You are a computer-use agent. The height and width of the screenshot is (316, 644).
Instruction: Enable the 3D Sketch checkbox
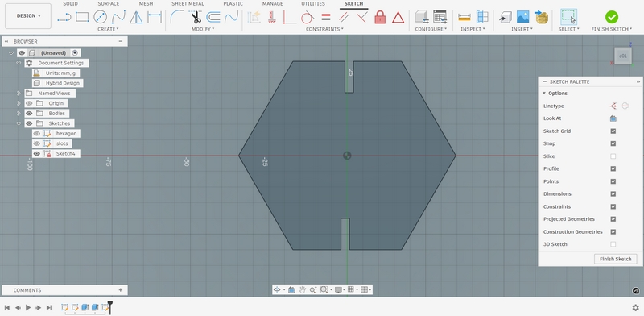click(613, 244)
